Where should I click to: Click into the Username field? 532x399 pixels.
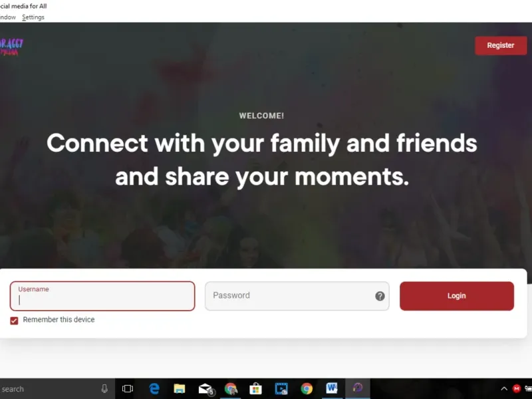pos(102,296)
